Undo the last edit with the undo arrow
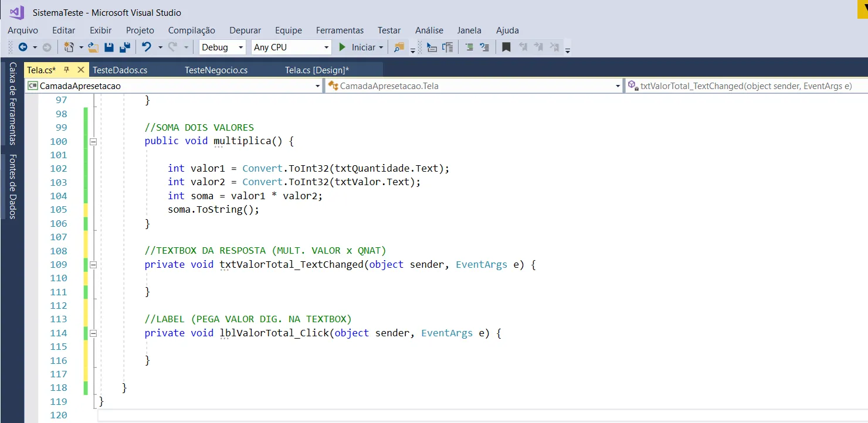868x423 pixels. [147, 47]
